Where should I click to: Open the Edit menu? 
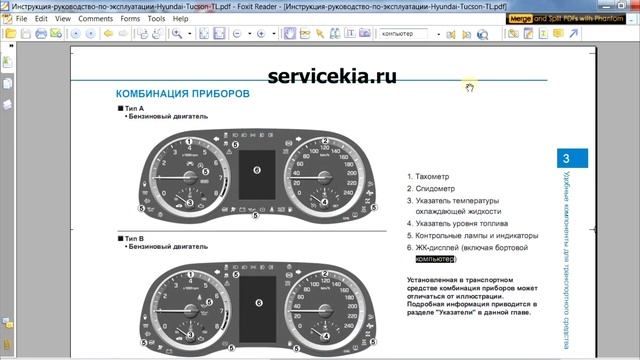pyautogui.click(x=41, y=19)
